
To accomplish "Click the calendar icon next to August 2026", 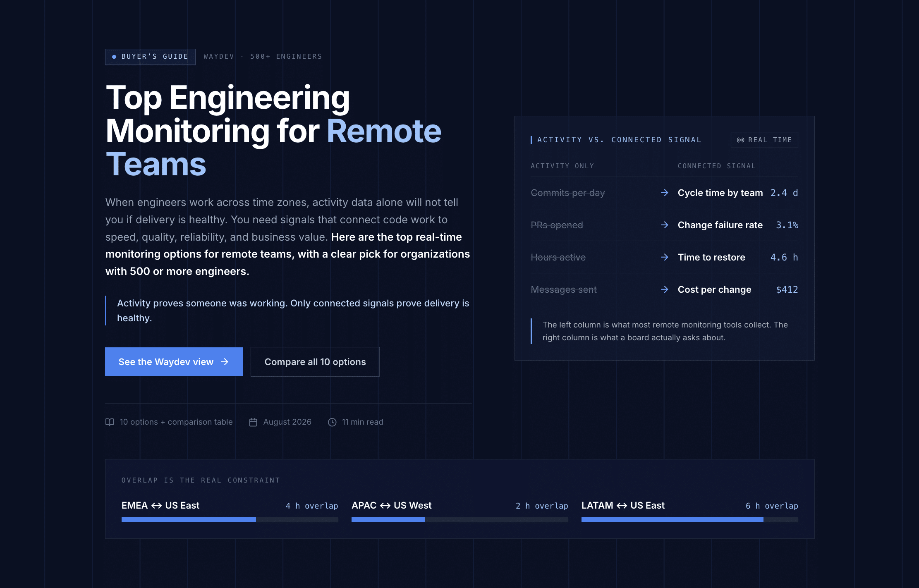I will 253,422.
